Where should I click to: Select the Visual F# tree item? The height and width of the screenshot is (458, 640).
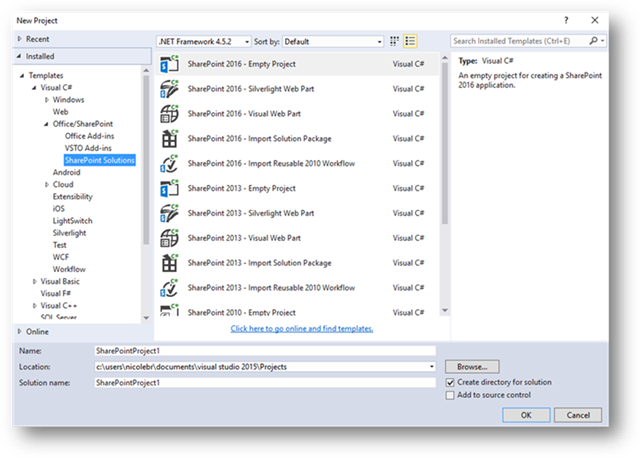click(x=56, y=293)
